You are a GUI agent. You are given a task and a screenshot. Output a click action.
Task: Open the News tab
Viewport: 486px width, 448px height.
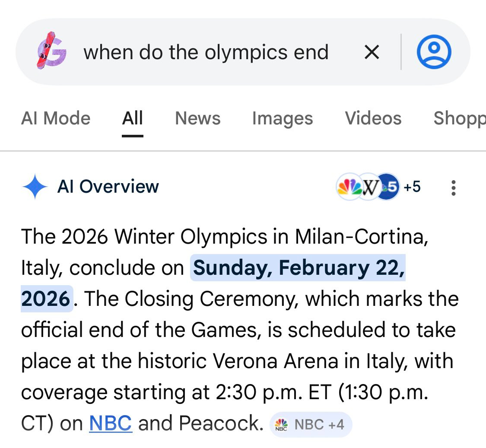click(198, 118)
